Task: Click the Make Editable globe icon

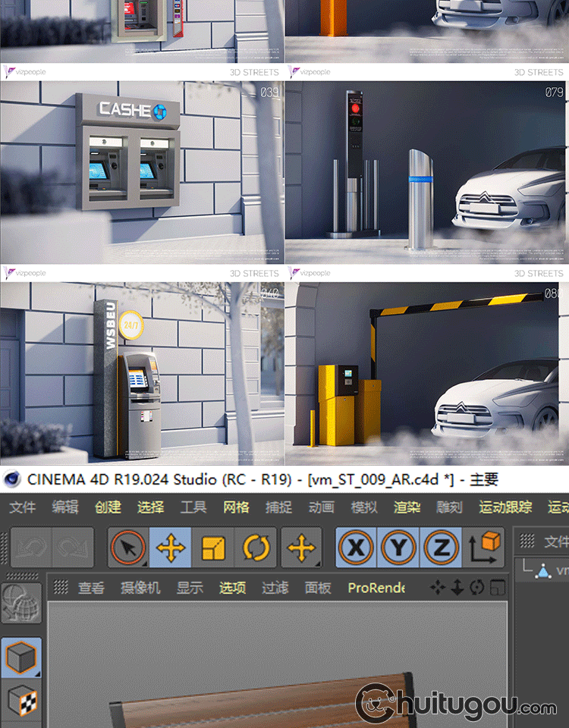Action: [22, 603]
